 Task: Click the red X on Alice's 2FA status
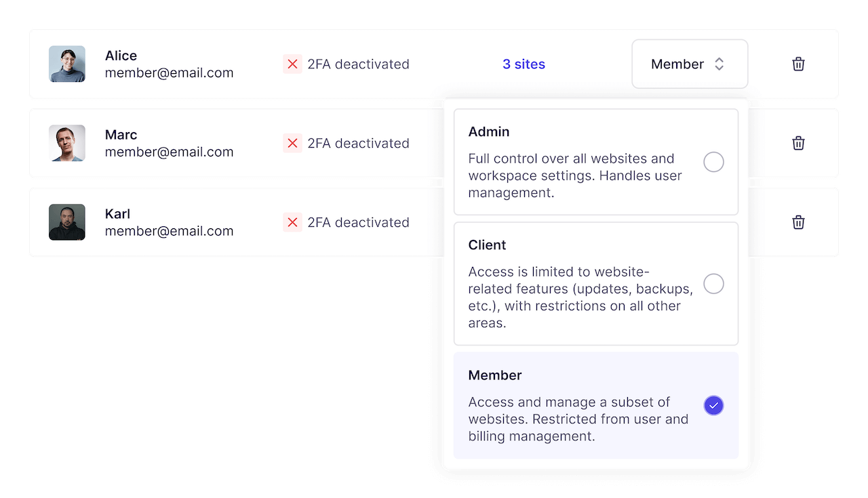292,64
